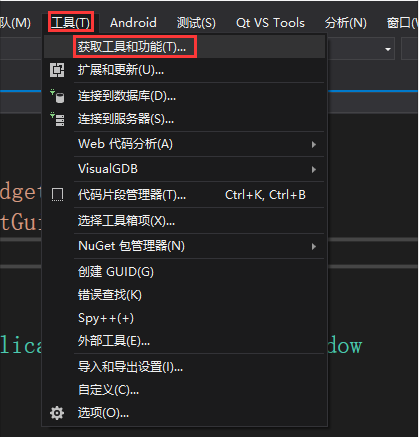Open NuGet 包管理器(N) submenu
The width and height of the screenshot is (419, 437).
click(184, 246)
